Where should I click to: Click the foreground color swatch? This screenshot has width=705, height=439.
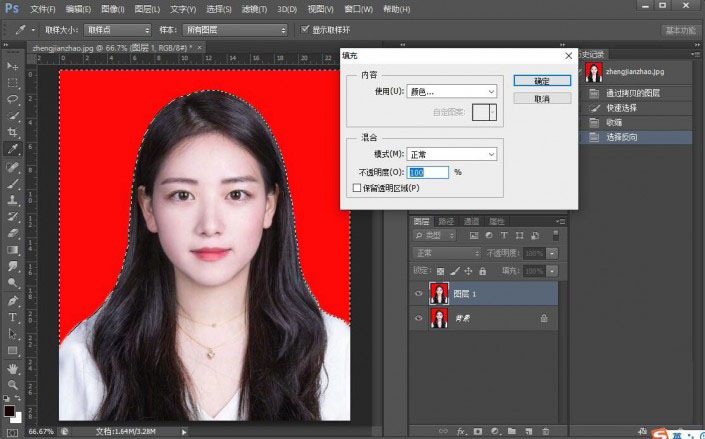(9, 409)
